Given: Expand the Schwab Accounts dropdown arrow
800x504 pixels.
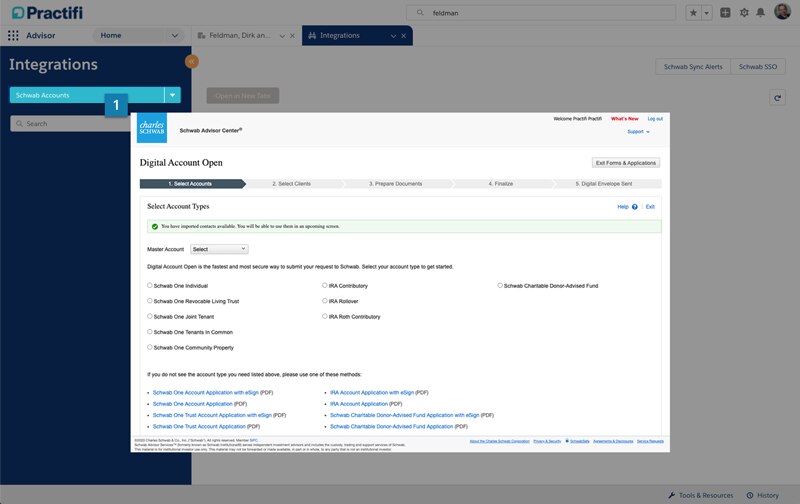Looking at the screenshot, I should click(173, 96).
